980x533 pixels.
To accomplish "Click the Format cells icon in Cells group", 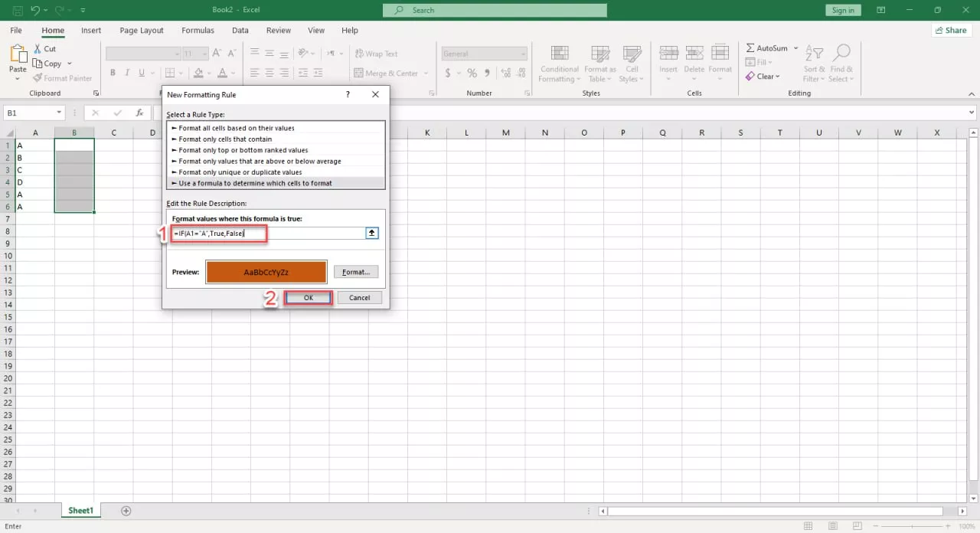I will (x=720, y=53).
